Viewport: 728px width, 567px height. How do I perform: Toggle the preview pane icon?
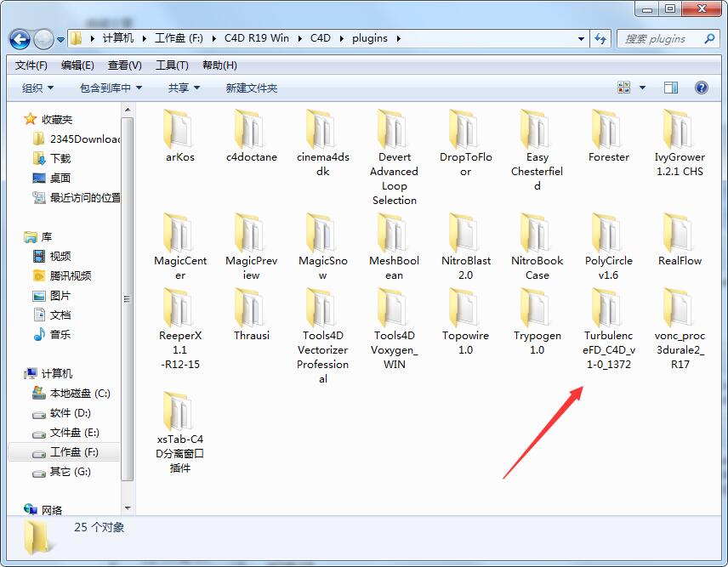(x=671, y=88)
